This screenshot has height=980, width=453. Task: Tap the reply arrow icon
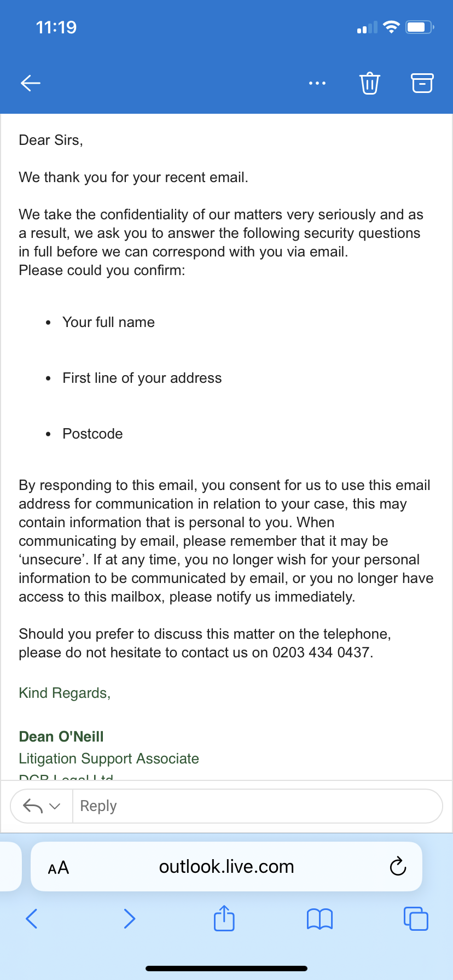click(33, 806)
